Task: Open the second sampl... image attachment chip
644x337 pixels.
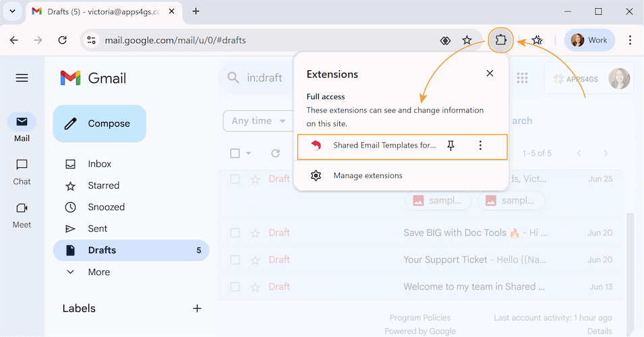Action: [511, 201]
